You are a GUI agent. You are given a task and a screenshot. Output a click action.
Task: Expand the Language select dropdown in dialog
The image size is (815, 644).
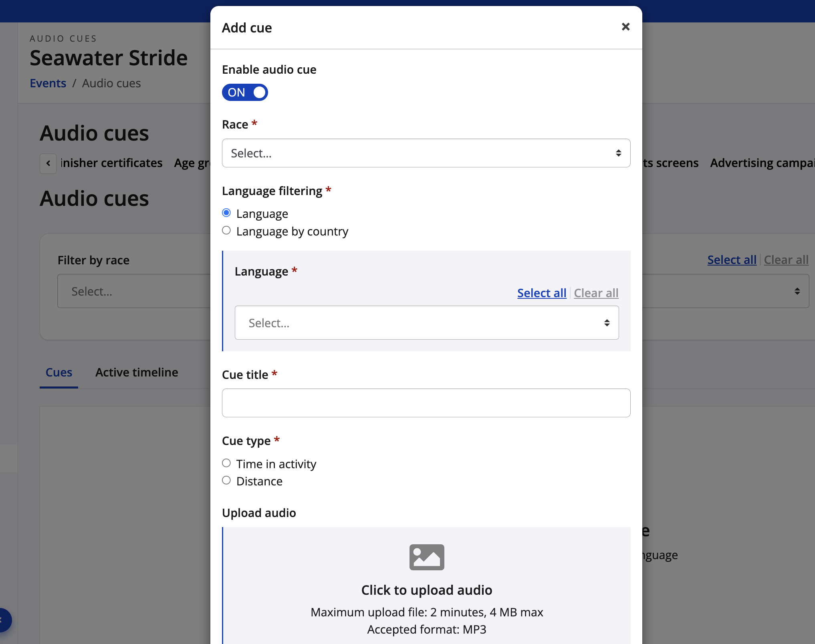pos(426,323)
